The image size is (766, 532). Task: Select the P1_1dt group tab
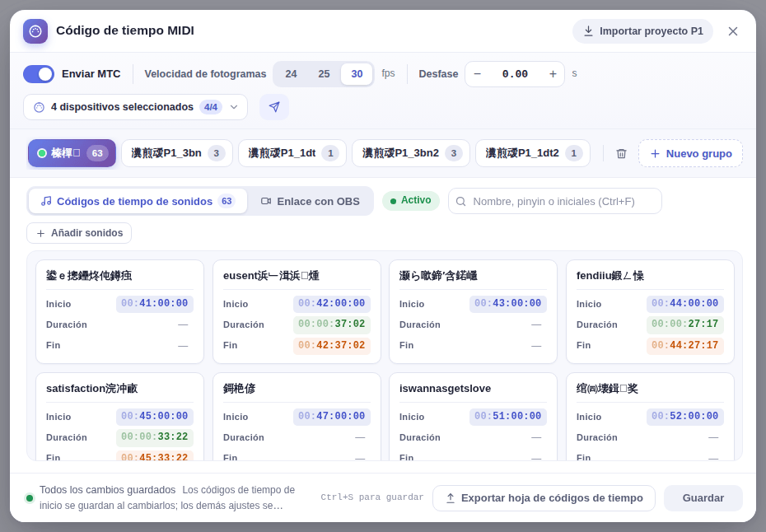[292, 153]
